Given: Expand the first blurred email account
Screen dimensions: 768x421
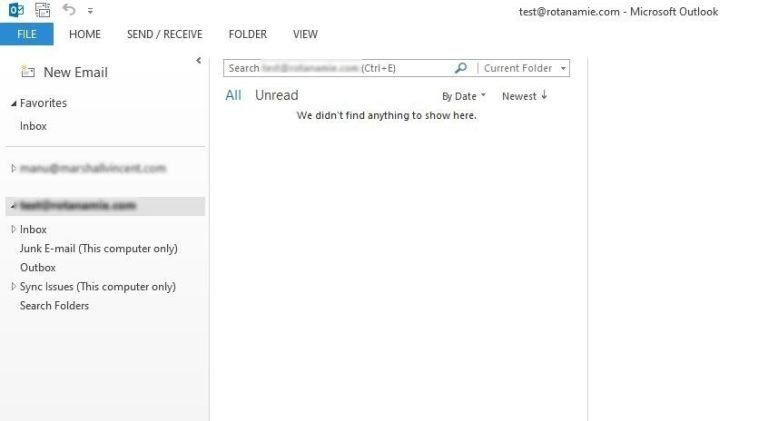Looking at the screenshot, I should tap(14, 168).
